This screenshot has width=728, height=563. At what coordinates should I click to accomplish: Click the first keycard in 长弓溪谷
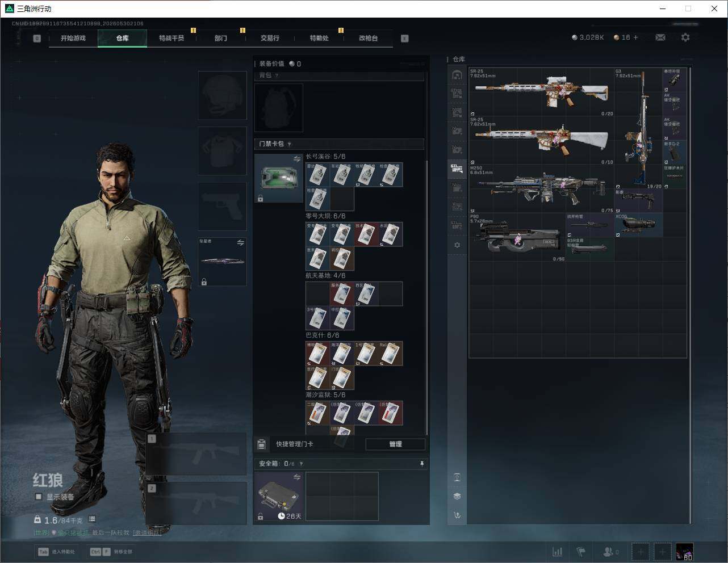click(x=317, y=175)
